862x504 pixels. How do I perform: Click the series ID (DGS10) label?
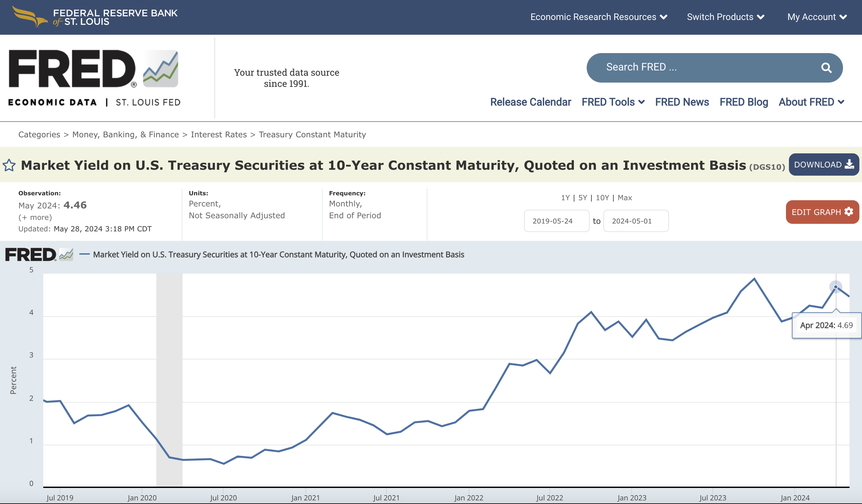767,167
